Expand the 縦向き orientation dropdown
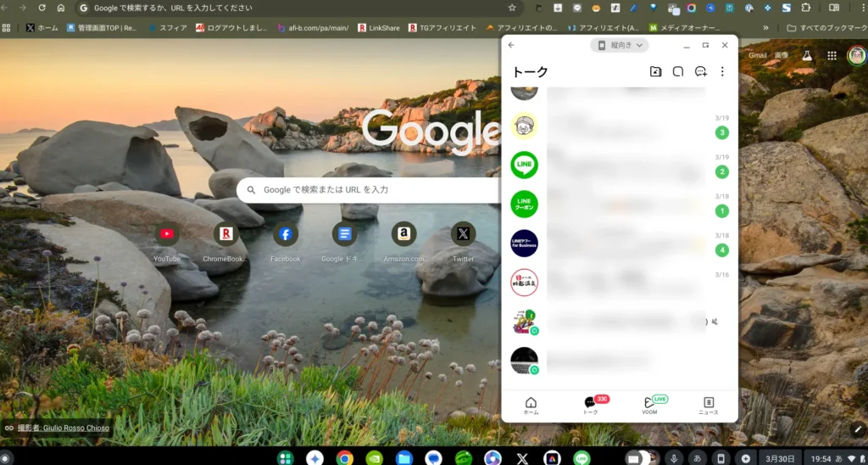The height and width of the screenshot is (465, 868). (619, 45)
